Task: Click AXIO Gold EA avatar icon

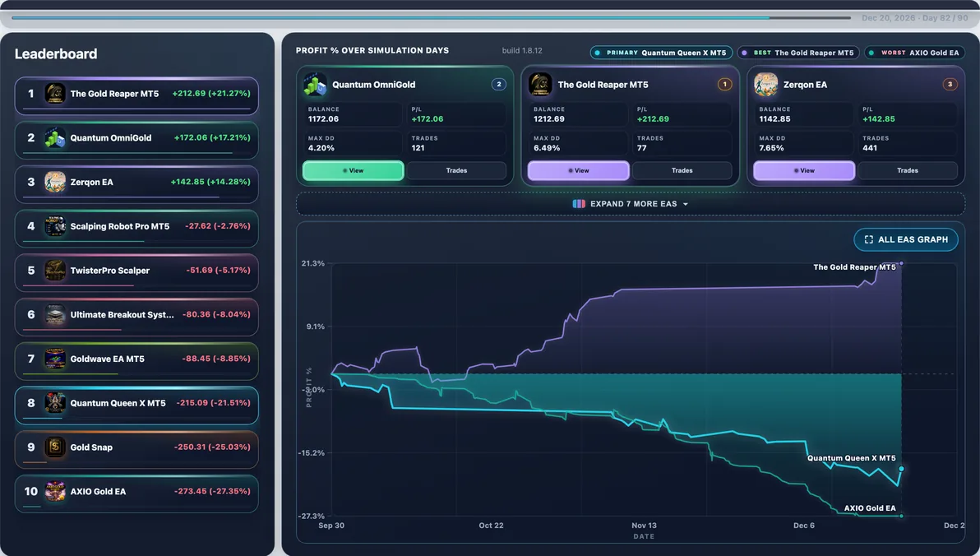Action: (55, 492)
